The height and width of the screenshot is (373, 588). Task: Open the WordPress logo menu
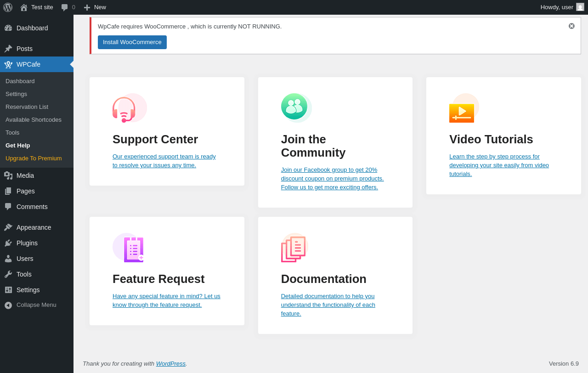click(8, 7)
